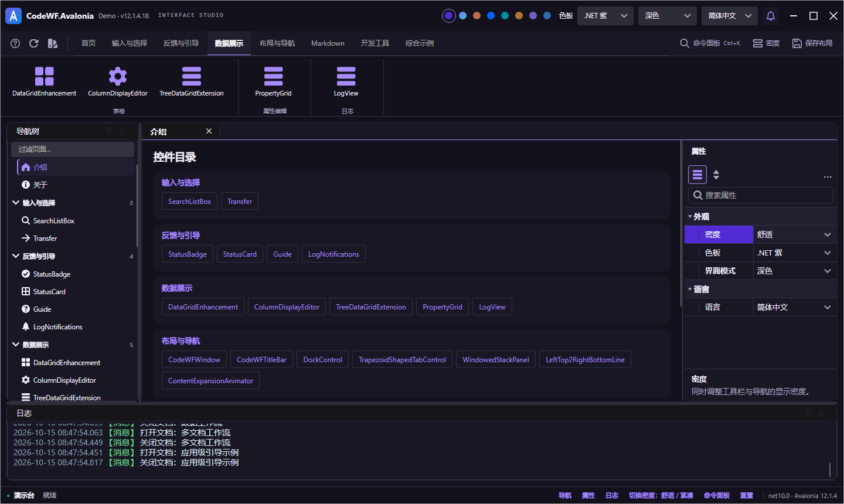Switch to the 综合示例 ribbon tab
The width and height of the screenshot is (844, 504).
pos(420,43)
